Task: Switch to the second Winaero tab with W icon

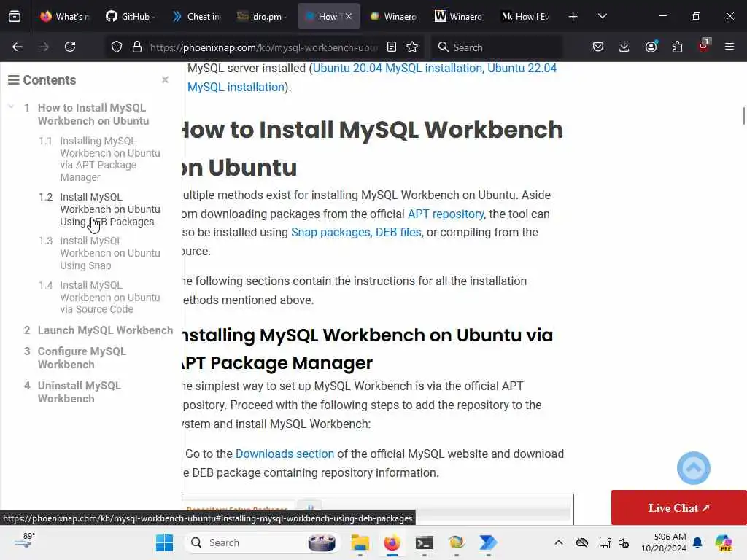Action: coord(459,17)
